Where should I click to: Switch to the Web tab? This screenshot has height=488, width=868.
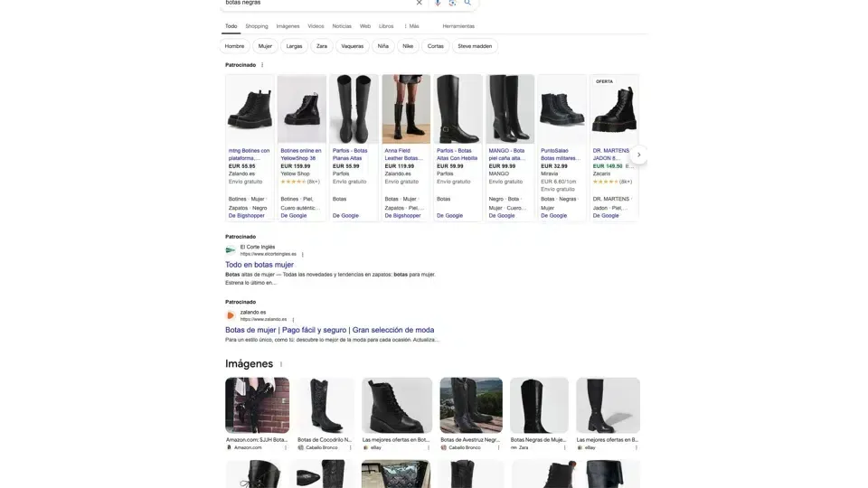tap(364, 26)
